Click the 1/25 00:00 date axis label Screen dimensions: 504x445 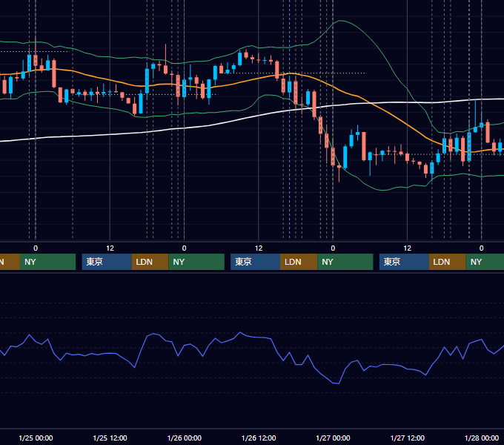point(36,438)
